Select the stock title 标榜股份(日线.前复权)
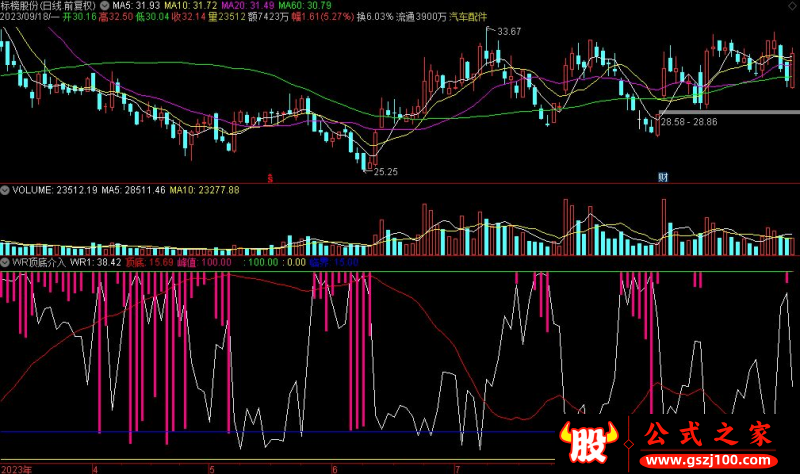Screen dimensions: 800x474 pyautogui.click(x=48, y=6)
